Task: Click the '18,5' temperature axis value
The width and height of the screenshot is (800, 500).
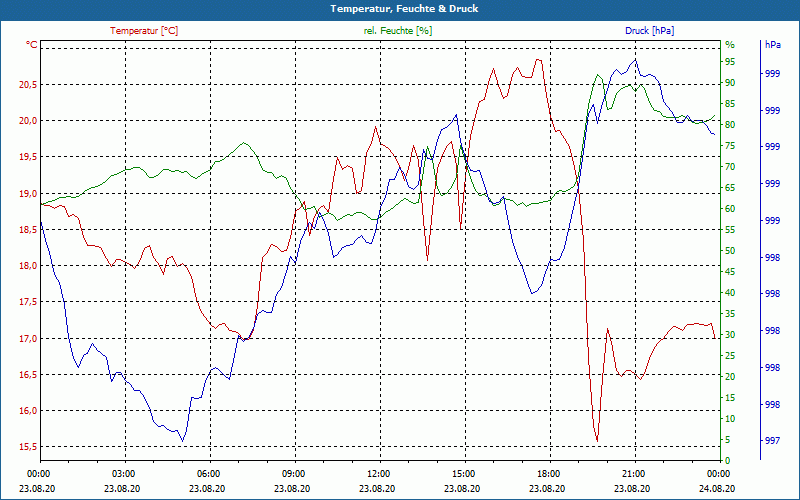Action: click(28, 230)
